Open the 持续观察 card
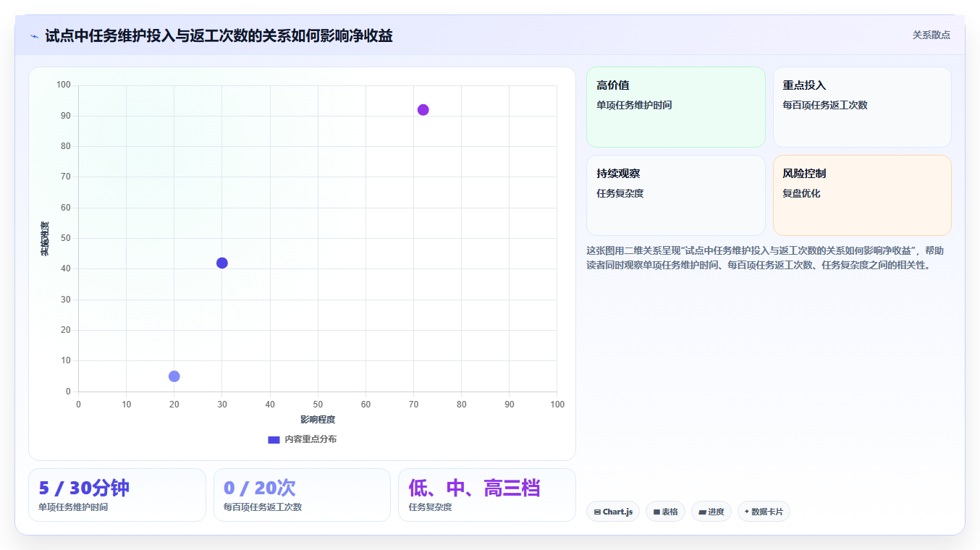The width and height of the screenshot is (980, 550). 675,195
